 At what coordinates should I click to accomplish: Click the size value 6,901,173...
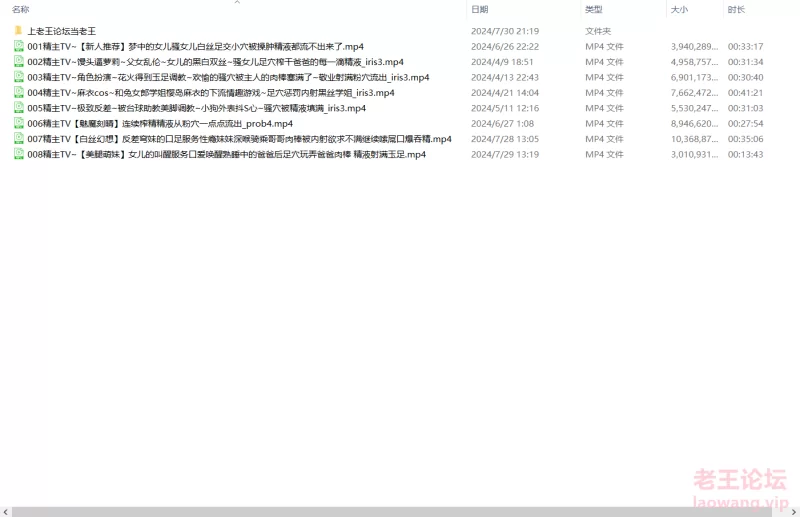(x=694, y=77)
